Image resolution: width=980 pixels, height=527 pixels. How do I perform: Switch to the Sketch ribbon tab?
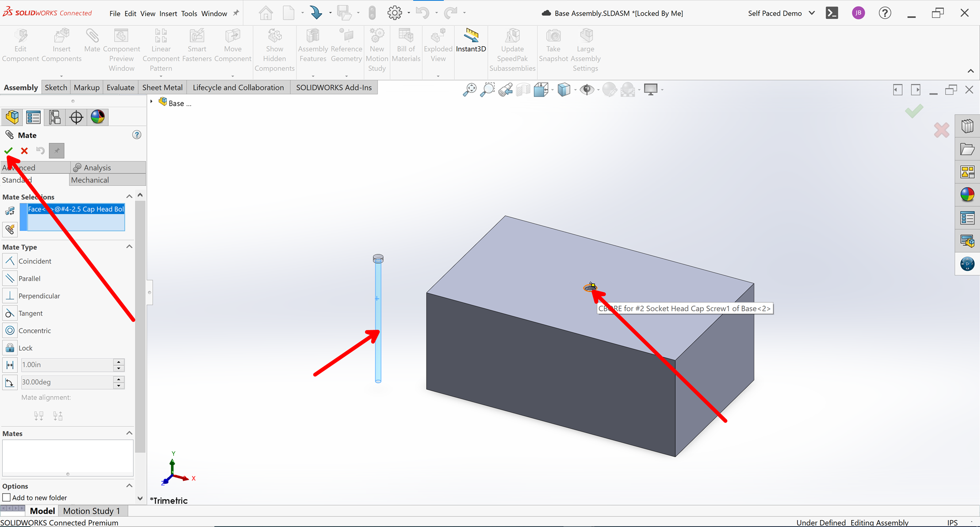click(x=56, y=87)
